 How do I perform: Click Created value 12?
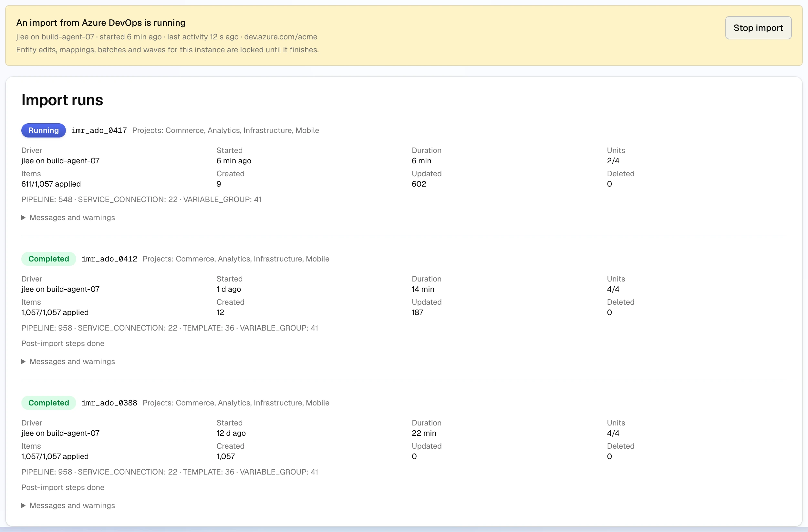[220, 312]
